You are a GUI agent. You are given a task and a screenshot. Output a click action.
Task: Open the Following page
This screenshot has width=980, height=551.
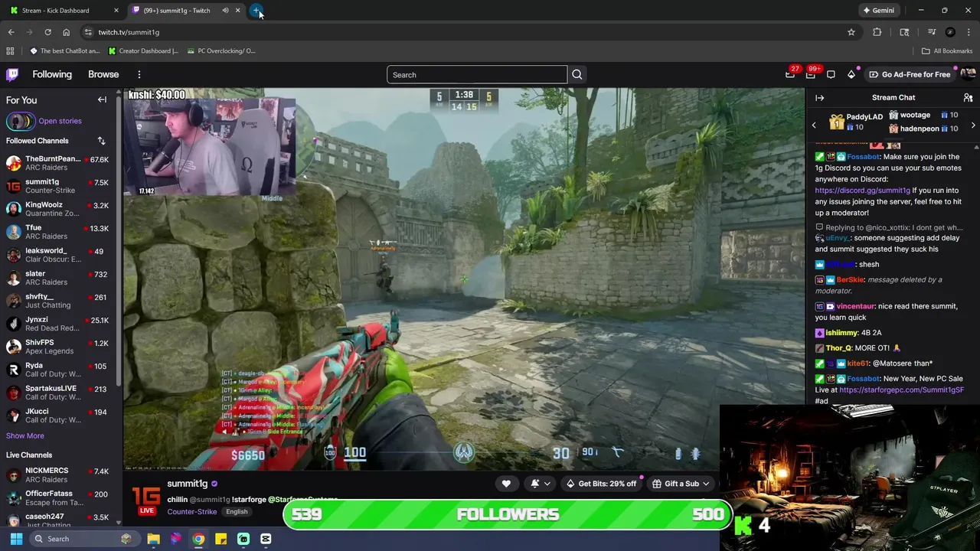coord(52,74)
